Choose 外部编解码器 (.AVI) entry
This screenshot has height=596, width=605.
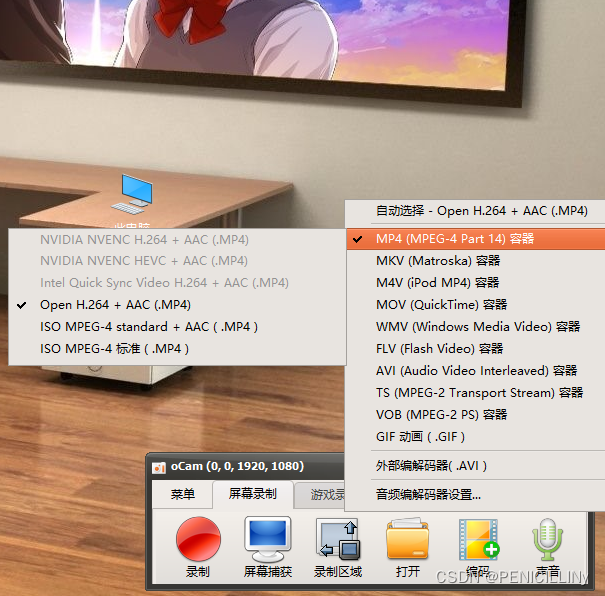pos(476,466)
